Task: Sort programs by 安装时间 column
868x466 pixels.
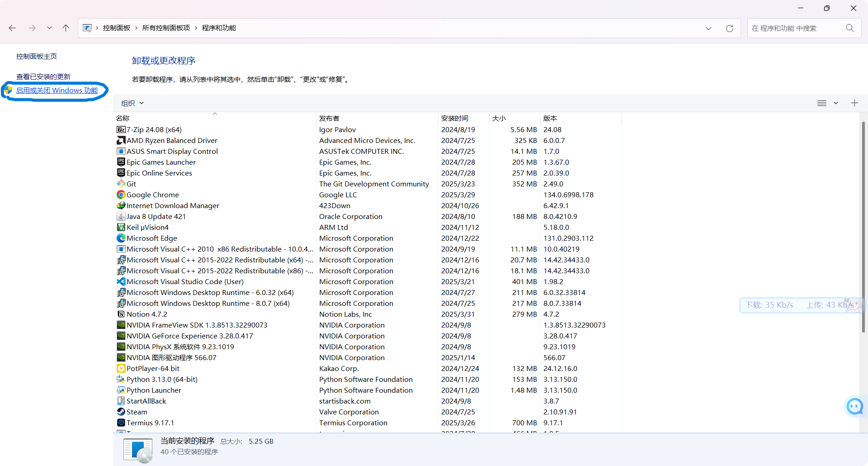Action: coord(454,119)
